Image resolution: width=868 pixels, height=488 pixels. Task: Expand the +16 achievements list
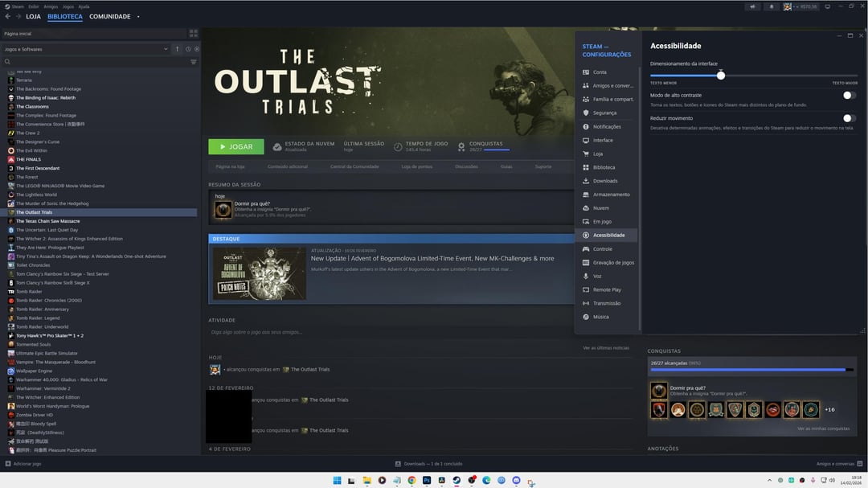coord(829,410)
